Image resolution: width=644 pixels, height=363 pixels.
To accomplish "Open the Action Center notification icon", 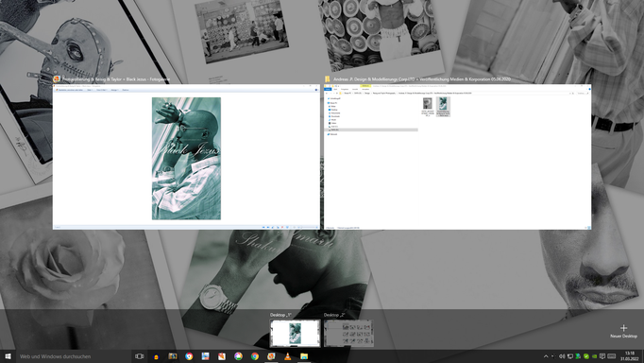I will coord(602,356).
